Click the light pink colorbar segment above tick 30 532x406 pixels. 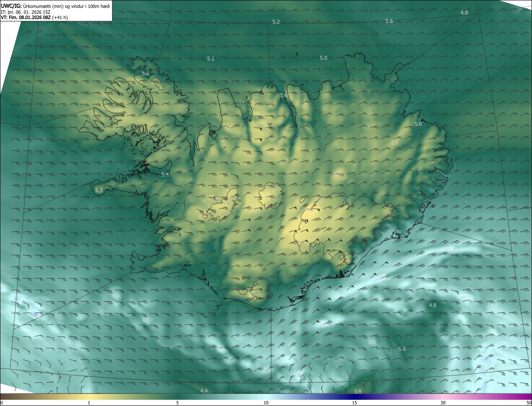443,397
